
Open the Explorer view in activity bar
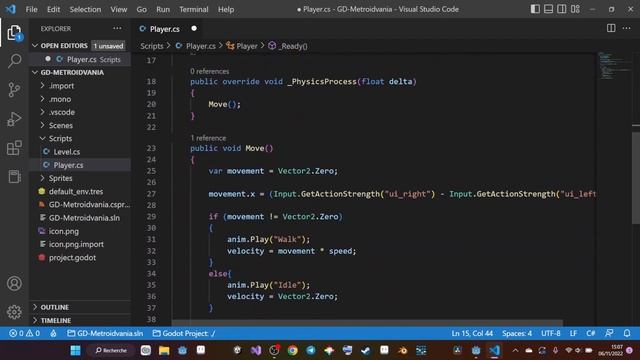click(x=14, y=33)
